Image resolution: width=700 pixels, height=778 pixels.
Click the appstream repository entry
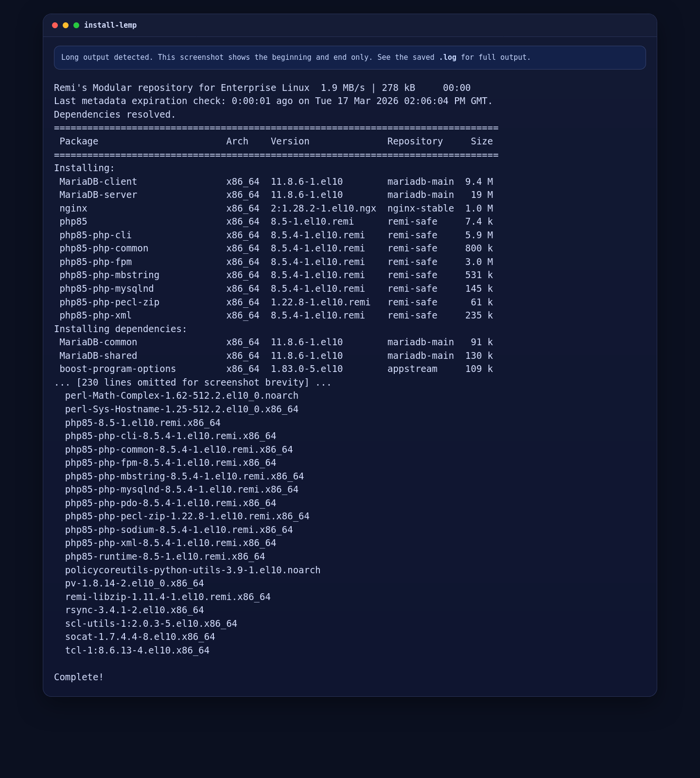pyautogui.click(x=412, y=369)
